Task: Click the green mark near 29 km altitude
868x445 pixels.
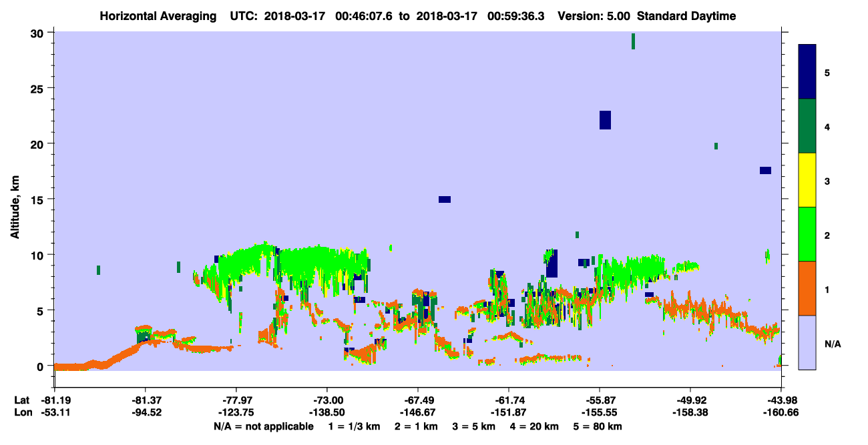Action: tap(633, 41)
